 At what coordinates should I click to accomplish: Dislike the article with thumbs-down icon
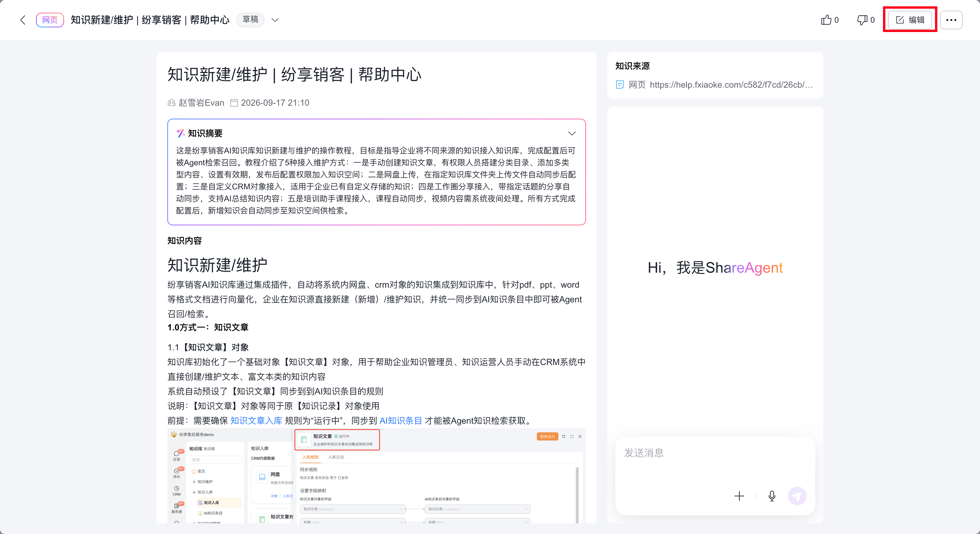[x=862, y=20]
